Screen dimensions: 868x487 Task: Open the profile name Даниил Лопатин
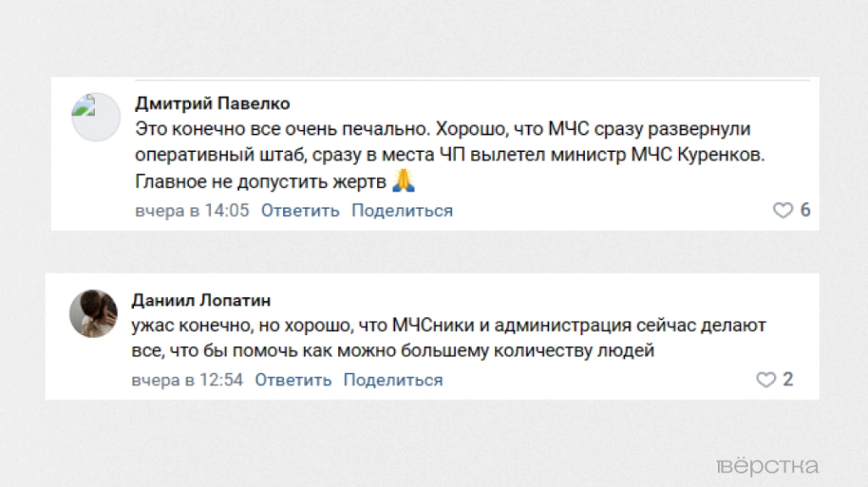click(201, 300)
